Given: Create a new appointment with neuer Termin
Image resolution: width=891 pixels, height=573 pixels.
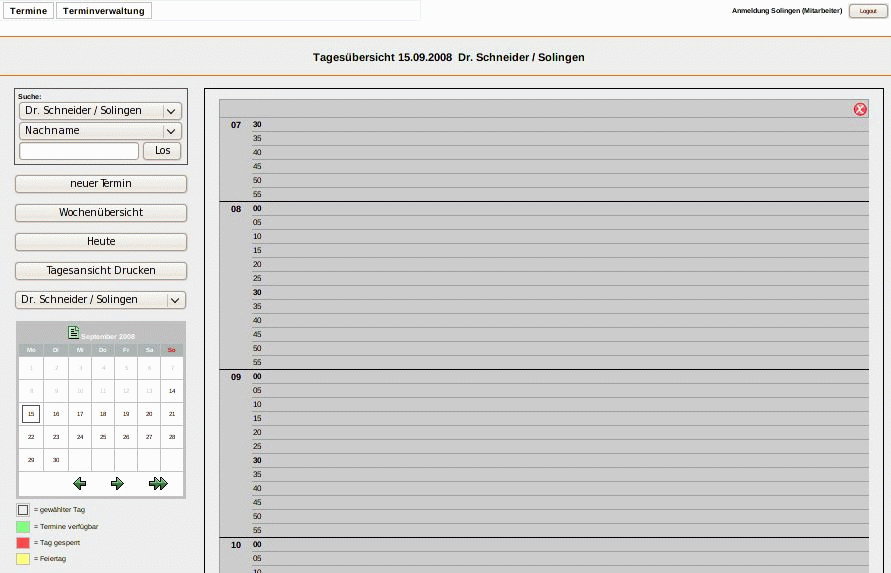Looking at the screenshot, I should coord(101,184).
